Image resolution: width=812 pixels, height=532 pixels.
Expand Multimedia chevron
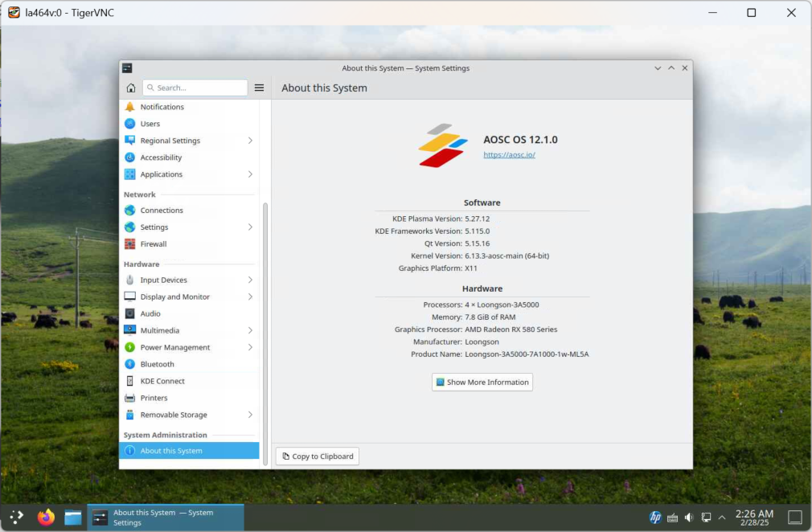250,330
